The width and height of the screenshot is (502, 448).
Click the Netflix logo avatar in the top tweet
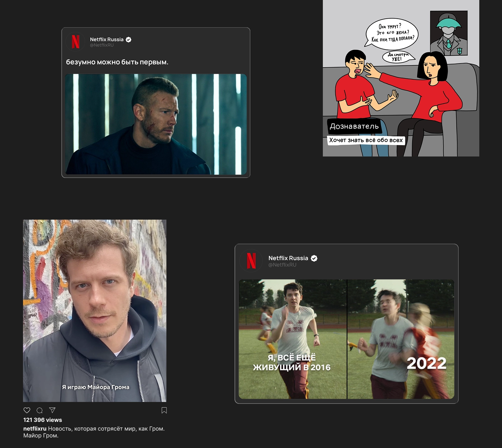coord(75,42)
